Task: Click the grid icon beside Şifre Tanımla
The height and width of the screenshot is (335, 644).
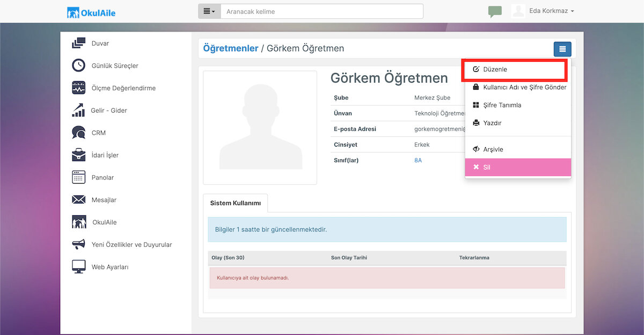Action: (475, 105)
